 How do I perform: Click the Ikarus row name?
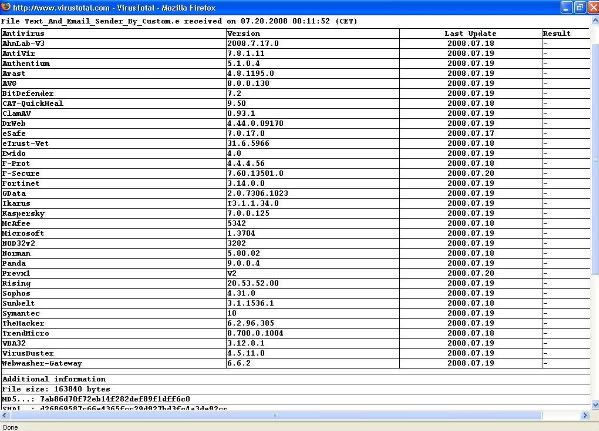pyautogui.click(x=16, y=203)
